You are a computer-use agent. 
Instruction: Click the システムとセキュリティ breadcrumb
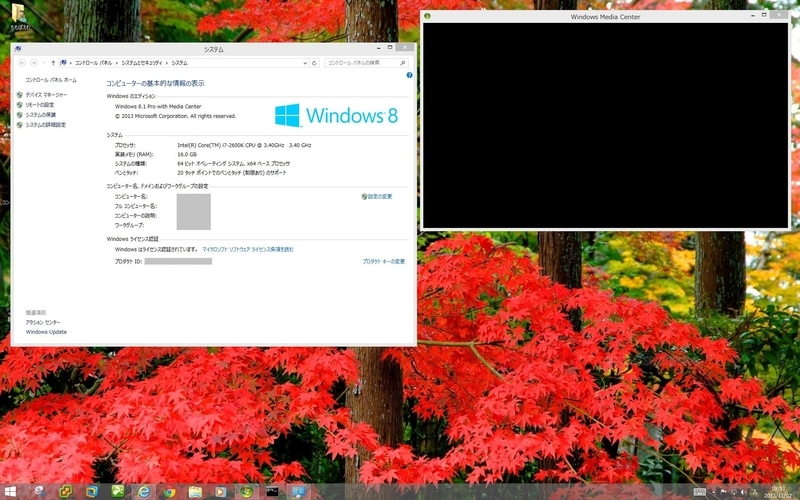point(141,63)
